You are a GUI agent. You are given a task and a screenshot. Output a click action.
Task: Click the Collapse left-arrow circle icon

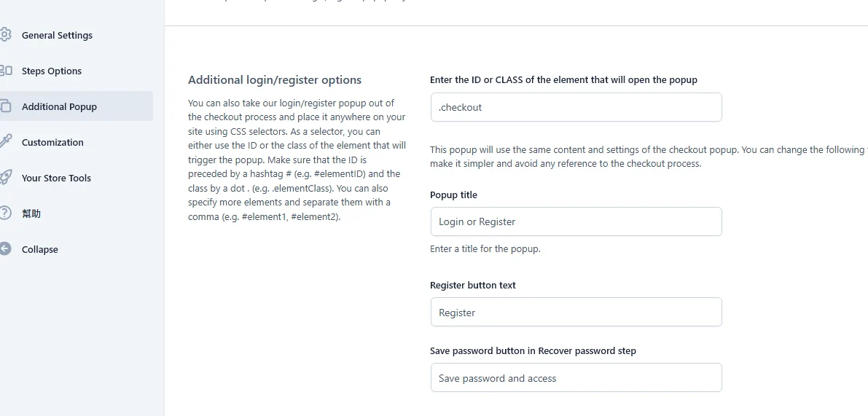click(x=5, y=249)
